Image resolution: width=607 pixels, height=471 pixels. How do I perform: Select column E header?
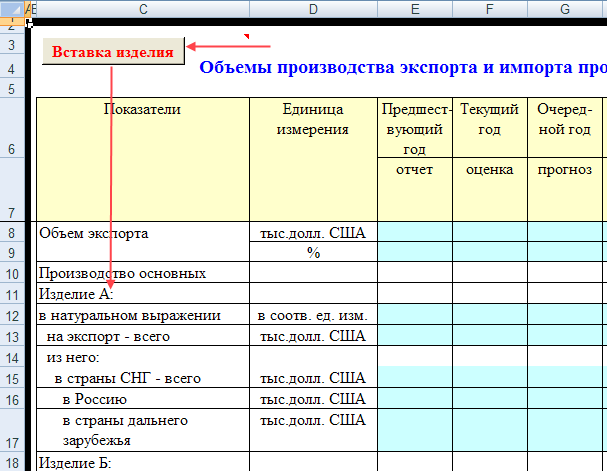click(x=415, y=9)
